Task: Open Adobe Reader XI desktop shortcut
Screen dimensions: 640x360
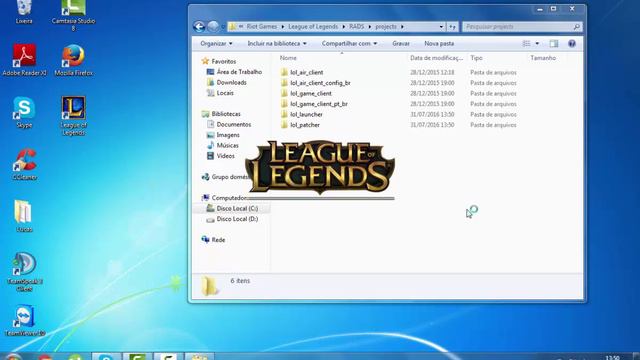Action: click(x=24, y=60)
